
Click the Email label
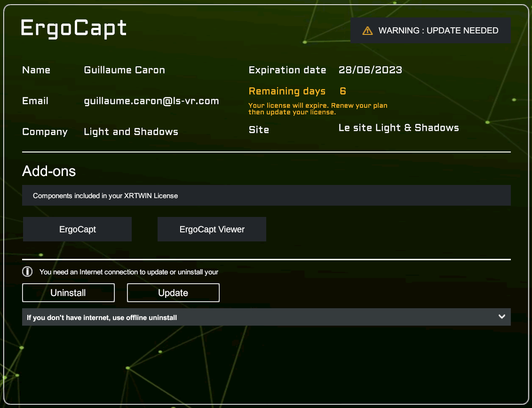click(x=35, y=101)
